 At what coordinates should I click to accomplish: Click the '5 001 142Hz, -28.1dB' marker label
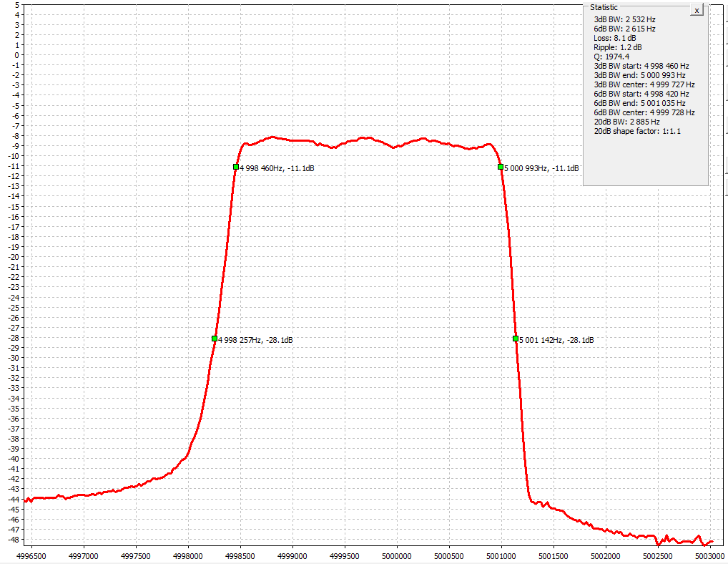pos(556,340)
